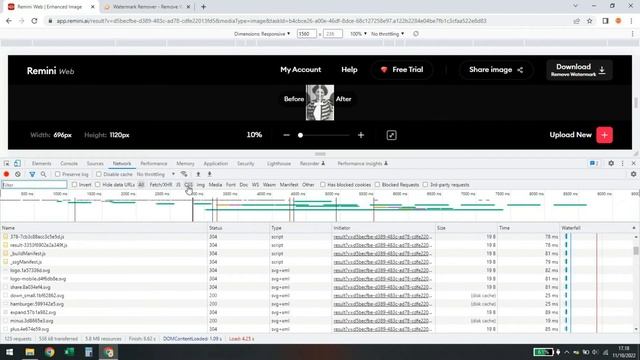Viewport: 640px width, 360px height.
Task: Check Blocked Requests checkbox
Action: click(377, 185)
